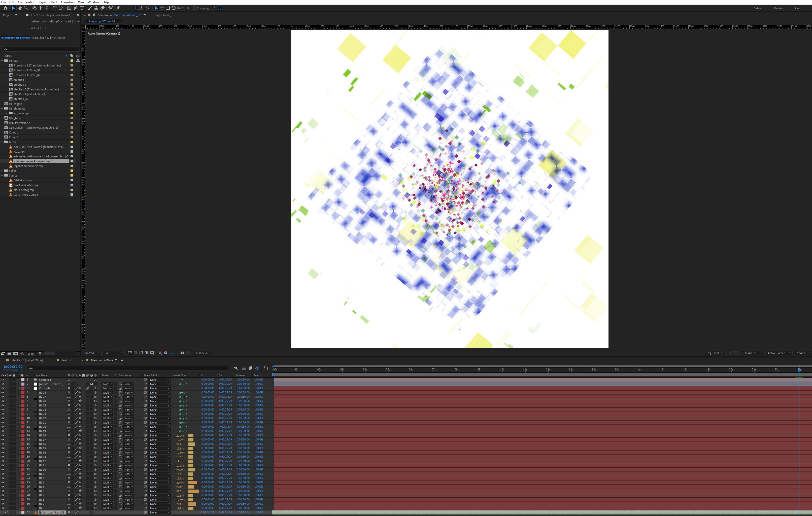Image resolution: width=812 pixels, height=516 pixels.
Task: Enable the Snapping checkbox
Action: pyautogui.click(x=195, y=8)
